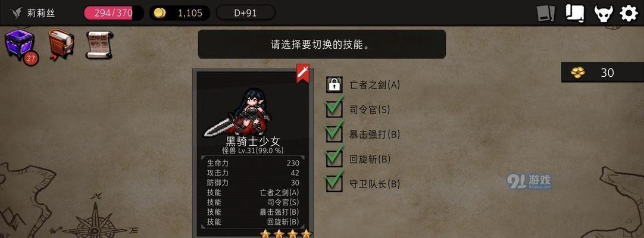Screen dimensions: 644x238
Task: Open the card deck icon
Action: click(x=546, y=14)
